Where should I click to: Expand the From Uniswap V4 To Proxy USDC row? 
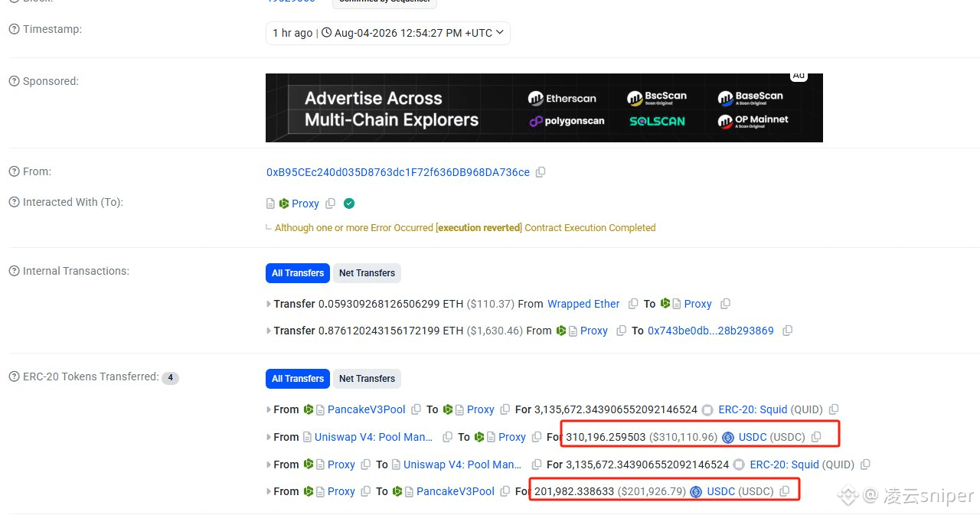click(x=268, y=437)
